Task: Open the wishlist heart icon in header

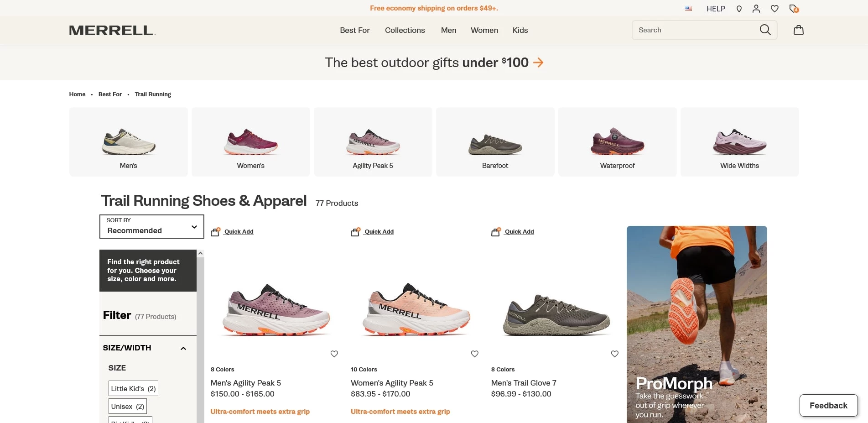Action: click(774, 8)
